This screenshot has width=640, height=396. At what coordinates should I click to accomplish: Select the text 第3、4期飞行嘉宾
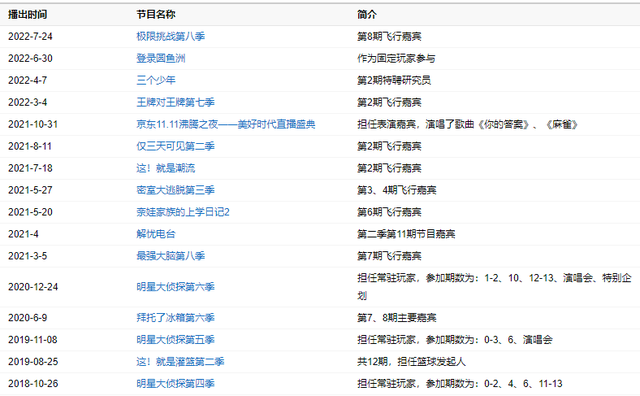(x=397, y=191)
